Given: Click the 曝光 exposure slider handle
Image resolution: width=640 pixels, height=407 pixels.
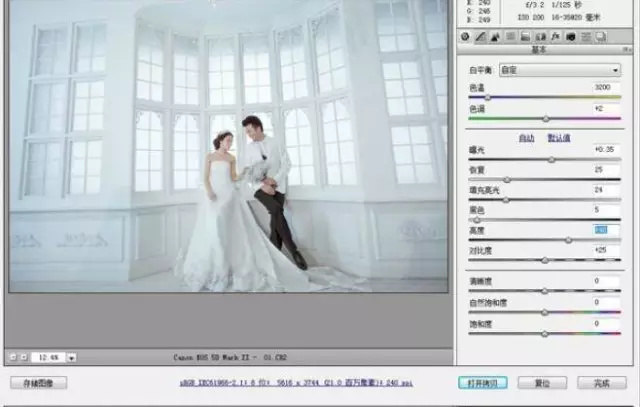Looking at the screenshot, I should (x=551, y=160).
